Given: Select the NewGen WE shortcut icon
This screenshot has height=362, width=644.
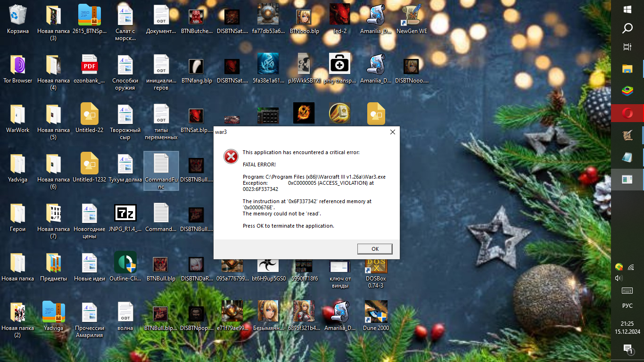Looking at the screenshot, I should (x=412, y=20).
